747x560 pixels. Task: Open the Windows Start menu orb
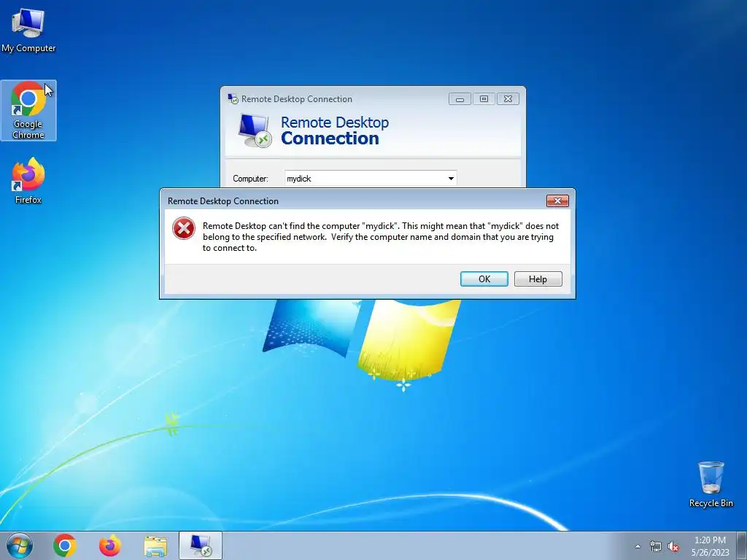(x=20, y=545)
